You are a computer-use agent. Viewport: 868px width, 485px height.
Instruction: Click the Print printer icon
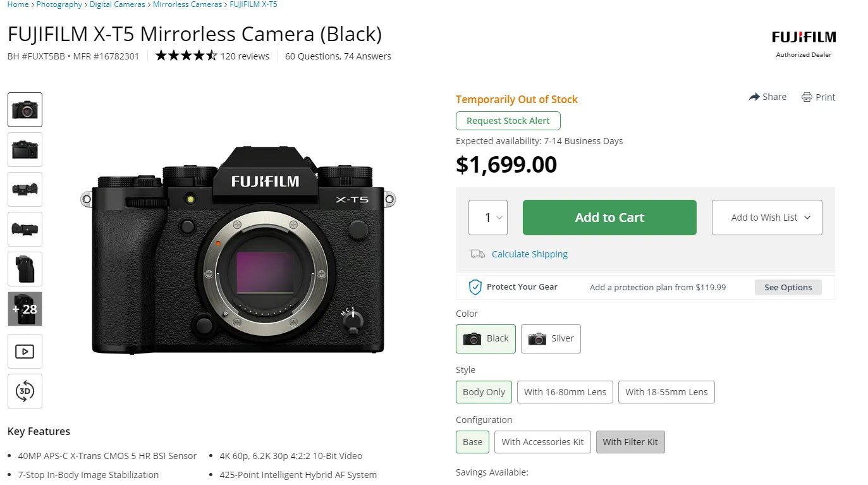(807, 97)
